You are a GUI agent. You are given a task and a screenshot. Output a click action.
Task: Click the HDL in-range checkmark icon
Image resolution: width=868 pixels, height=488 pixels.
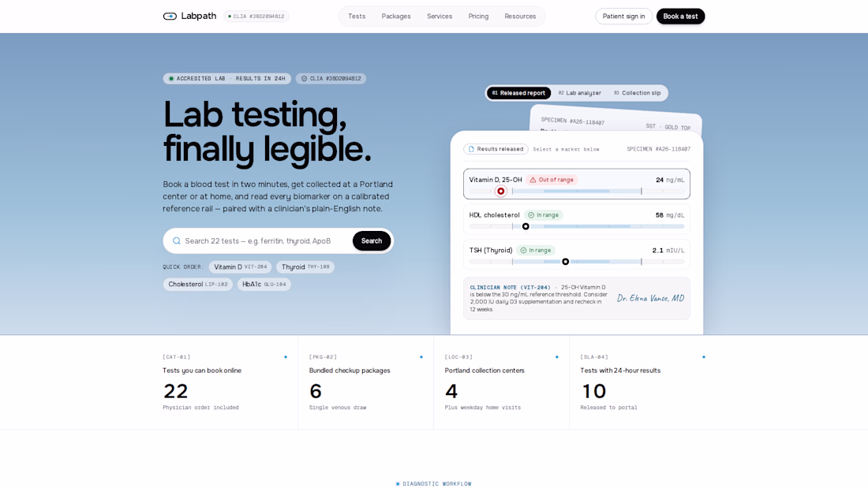pos(531,215)
